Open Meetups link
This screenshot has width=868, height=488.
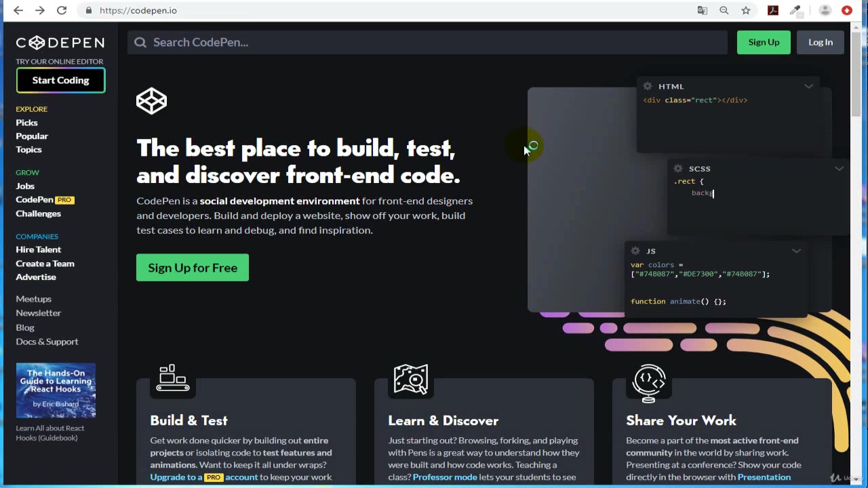tap(33, 299)
